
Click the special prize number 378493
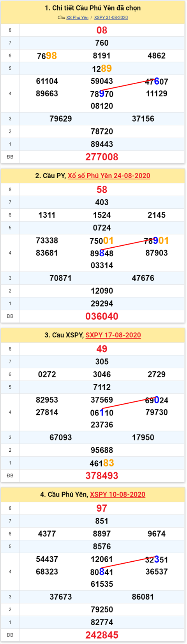point(102,476)
